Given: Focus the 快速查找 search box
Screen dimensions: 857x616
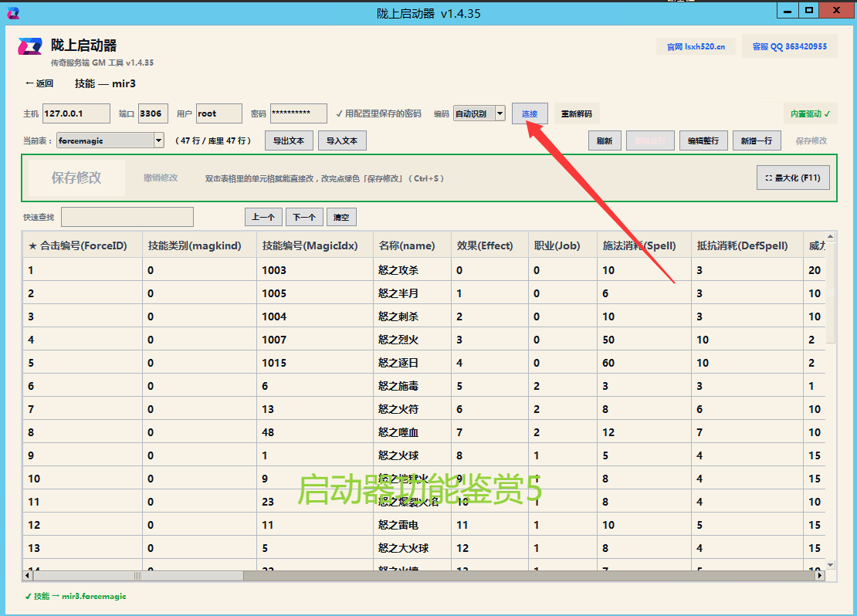Looking at the screenshot, I should tap(127, 217).
